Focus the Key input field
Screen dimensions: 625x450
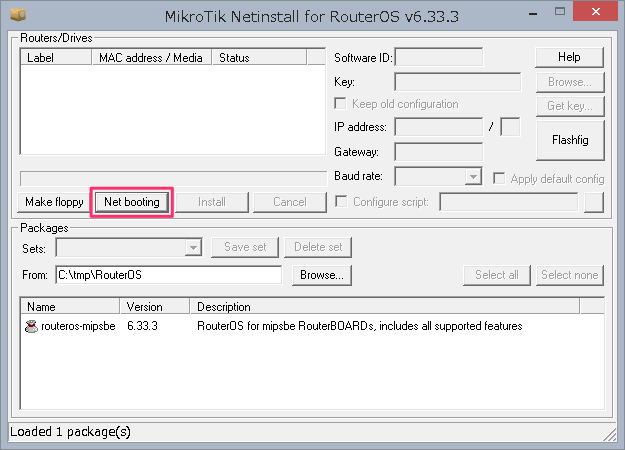pos(458,82)
